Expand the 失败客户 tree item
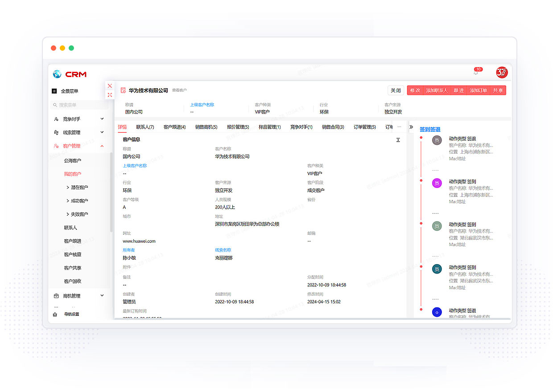Image resolution: width=553 pixels, height=392 pixels. (x=68, y=214)
